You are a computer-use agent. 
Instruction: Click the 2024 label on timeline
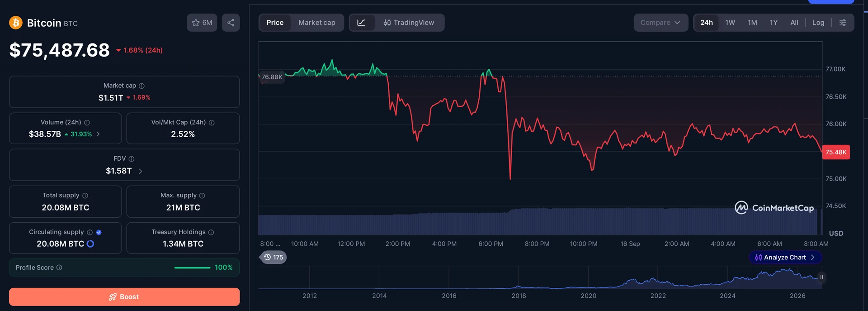click(727, 296)
